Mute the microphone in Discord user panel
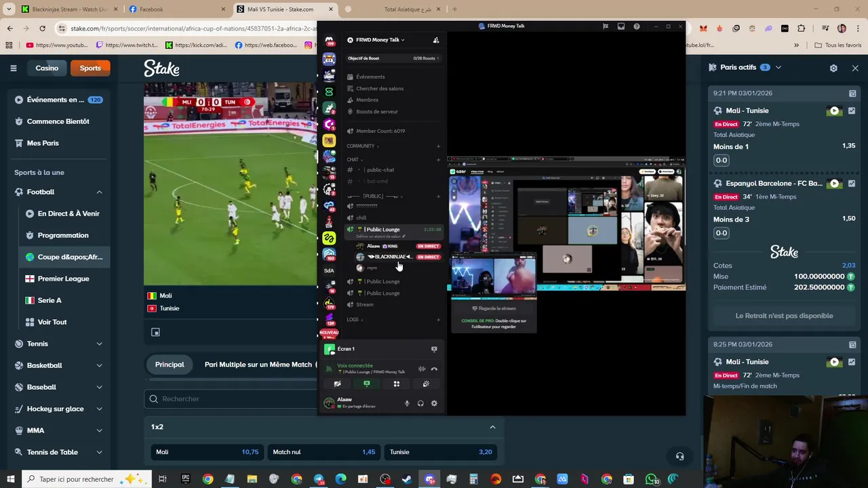 [x=407, y=403]
